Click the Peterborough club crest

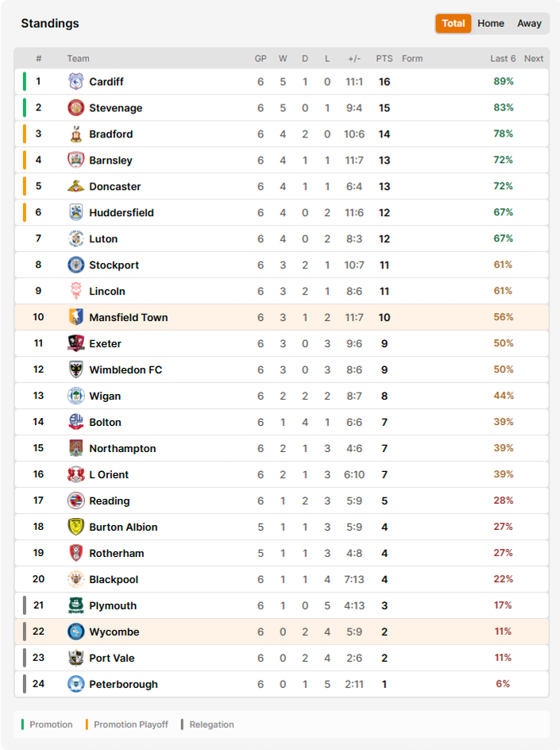point(75,684)
